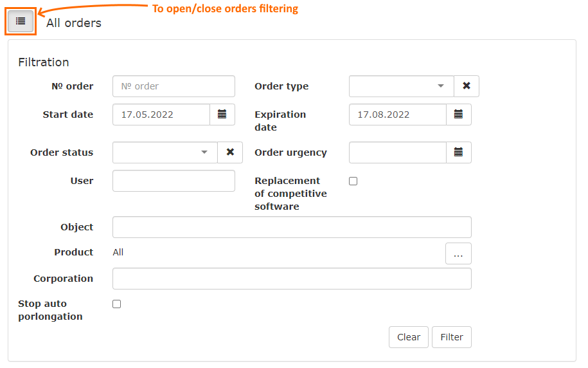
Task: Clear the Order status selection
Action: [x=230, y=152]
